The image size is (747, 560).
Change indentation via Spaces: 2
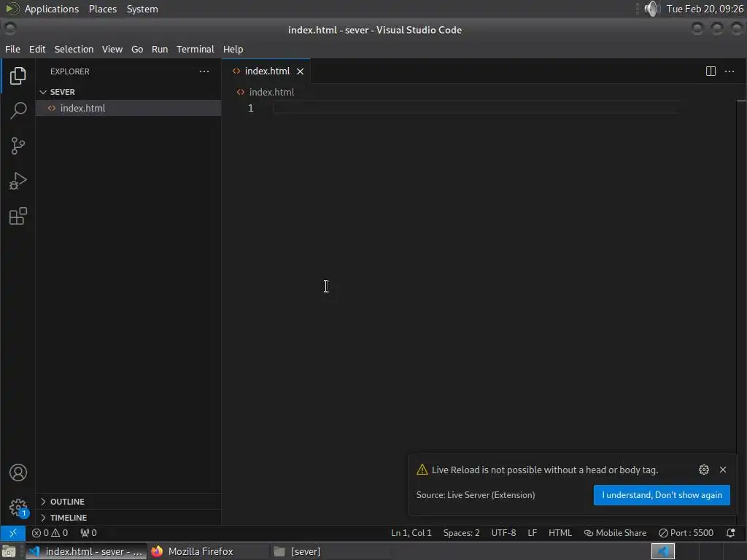pyautogui.click(x=461, y=533)
